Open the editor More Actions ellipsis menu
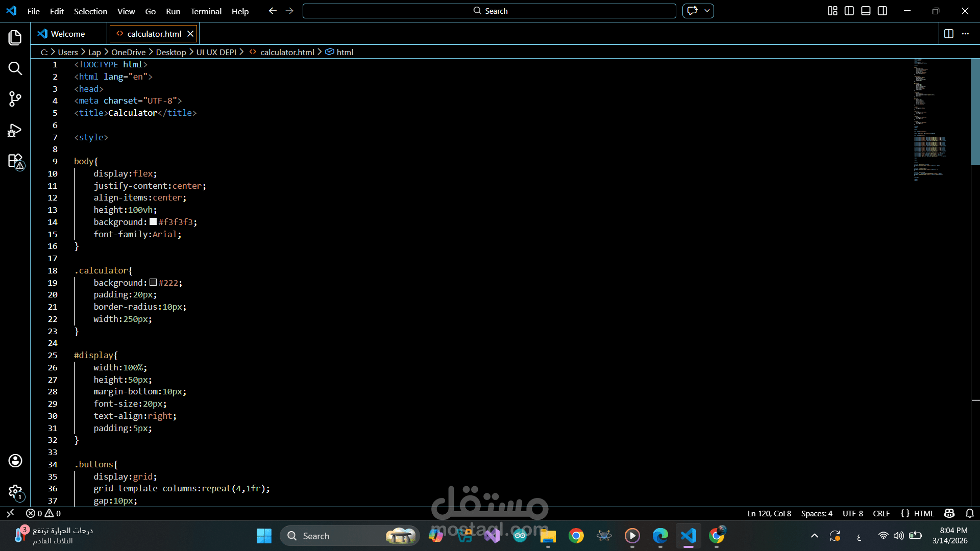The height and width of the screenshot is (551, 980). (x=965, y=34)
